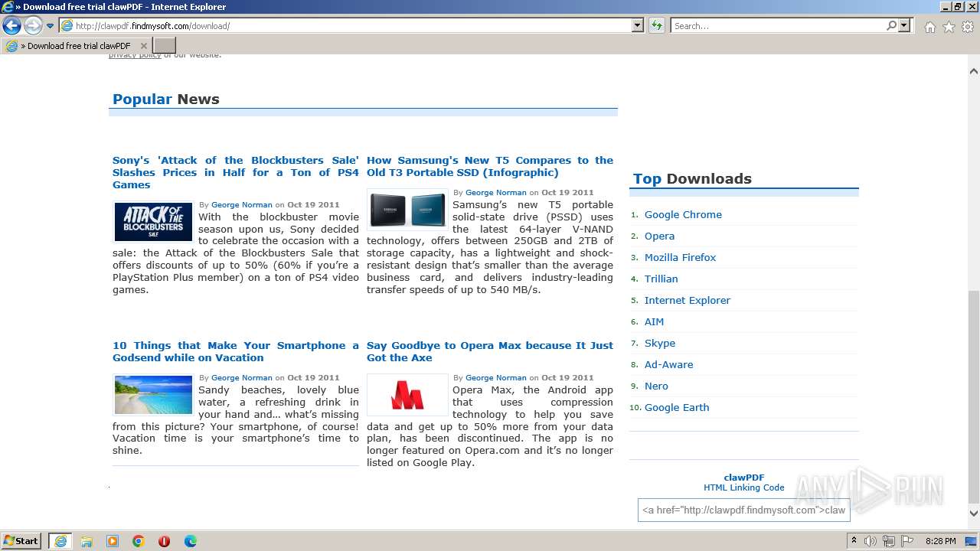This screenshot has height=551, width=980.
Task: Open Google Chrome in Top Downloads
Action: coord(683,215)
